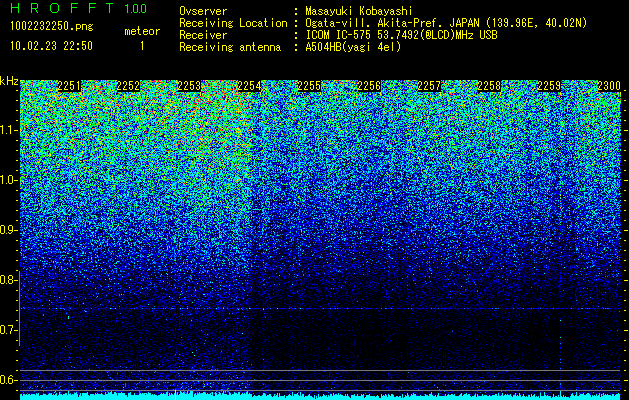Image resolution: width=629 pixels, height=400 pixels.
Task: Click the date stamp 10.02.23 22:50
Action: pos(51,46)
